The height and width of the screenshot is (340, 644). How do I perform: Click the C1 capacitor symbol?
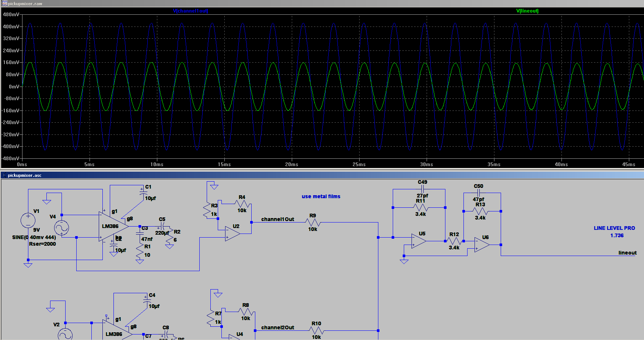pyautogui.click(x=143, y=193)
